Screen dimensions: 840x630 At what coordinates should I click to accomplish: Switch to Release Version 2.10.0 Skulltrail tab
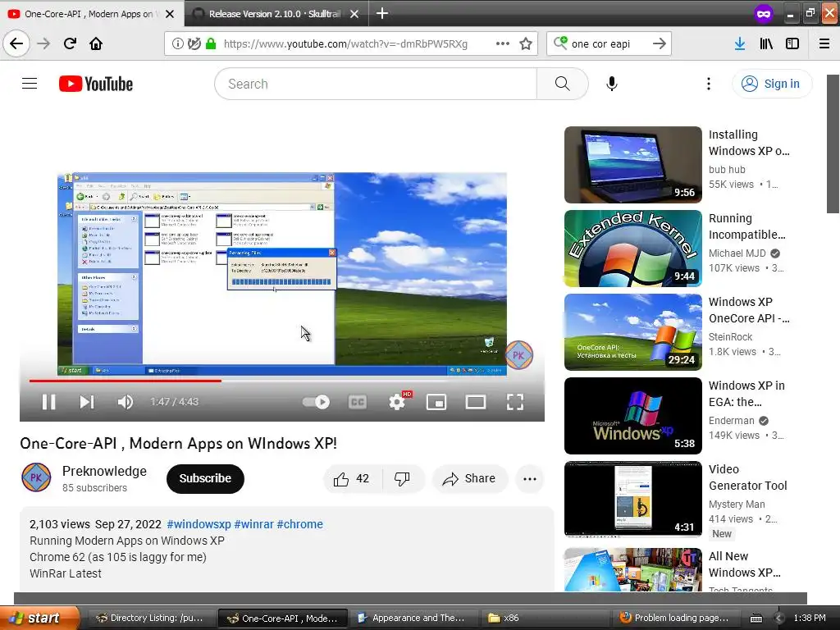(x=274, y=14)
